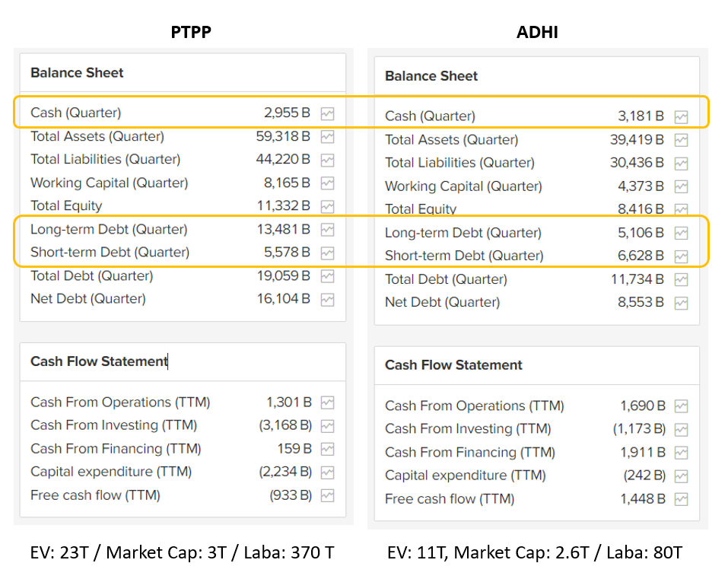Screen dimensions: 728x579
Task: Open ADHI Total Debt chart icon
Action: tap(681, 279)
